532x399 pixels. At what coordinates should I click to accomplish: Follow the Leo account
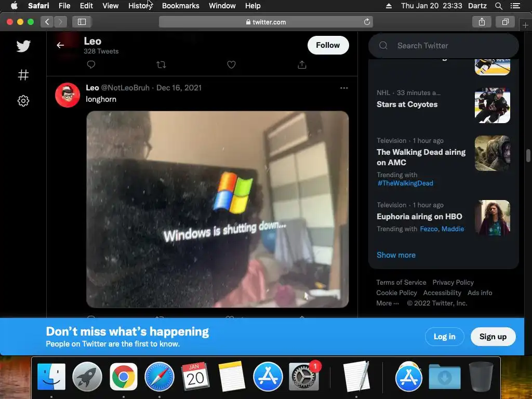[328, 45]
